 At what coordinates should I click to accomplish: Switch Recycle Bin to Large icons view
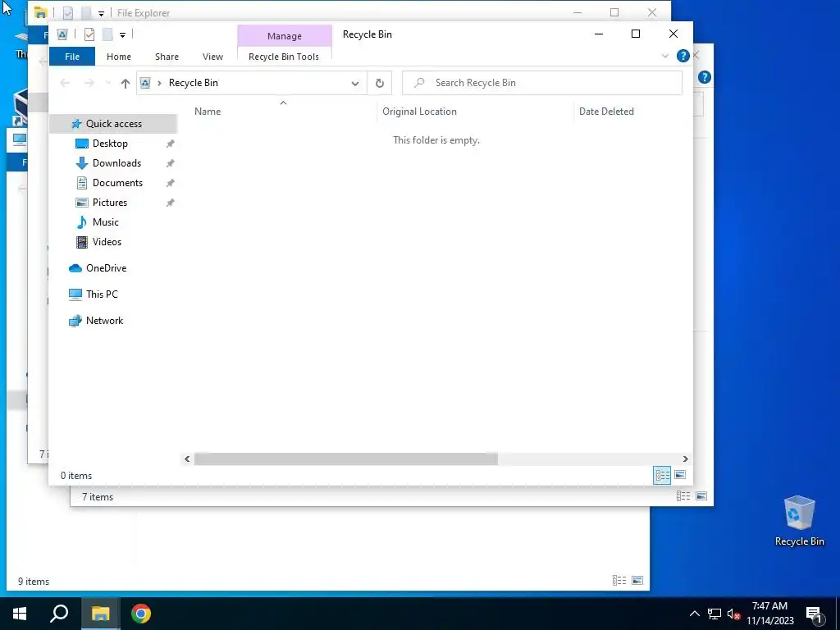coord(680,475)
